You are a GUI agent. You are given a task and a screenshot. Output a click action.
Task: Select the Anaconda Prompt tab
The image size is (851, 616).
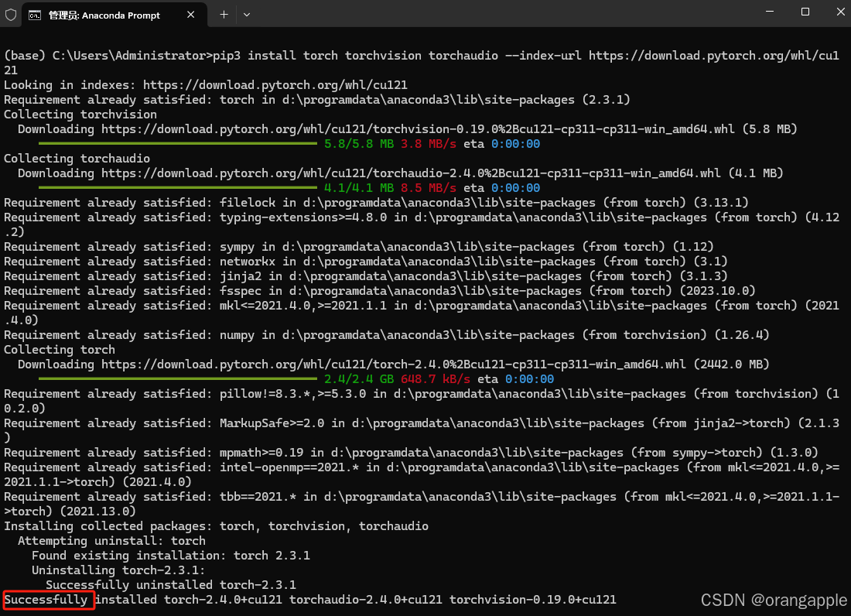pyautogui.click(x=114, y=15)
